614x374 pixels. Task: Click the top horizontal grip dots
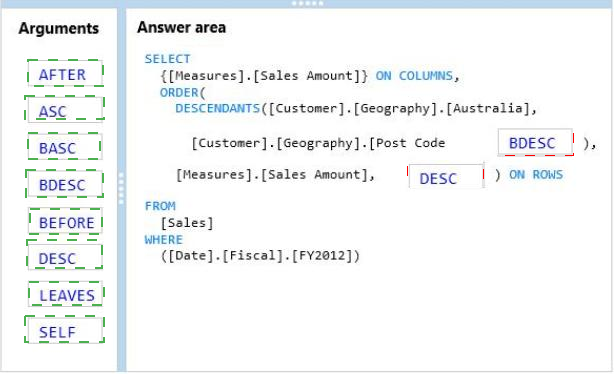tap(307, 4)
